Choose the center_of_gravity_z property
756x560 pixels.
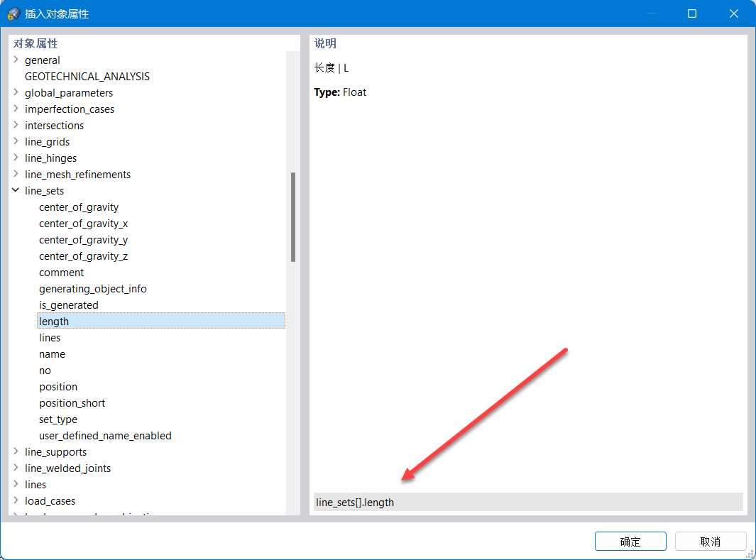click(84, 256)
